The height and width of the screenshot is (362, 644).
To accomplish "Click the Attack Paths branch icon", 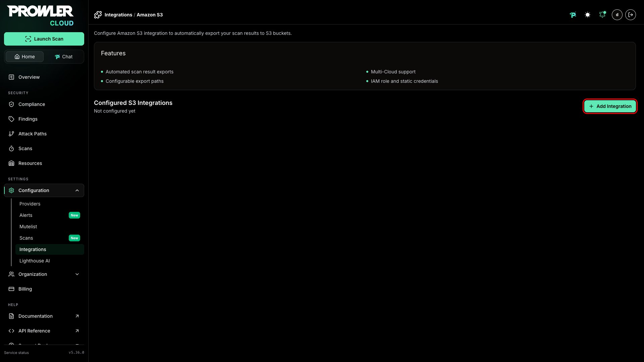I will tap(11, 134).
